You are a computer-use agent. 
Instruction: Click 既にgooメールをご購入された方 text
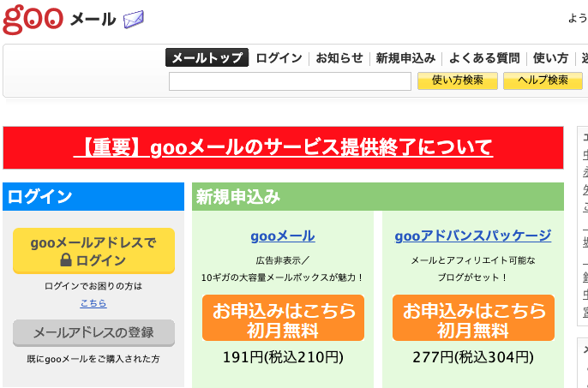[93, 359]
